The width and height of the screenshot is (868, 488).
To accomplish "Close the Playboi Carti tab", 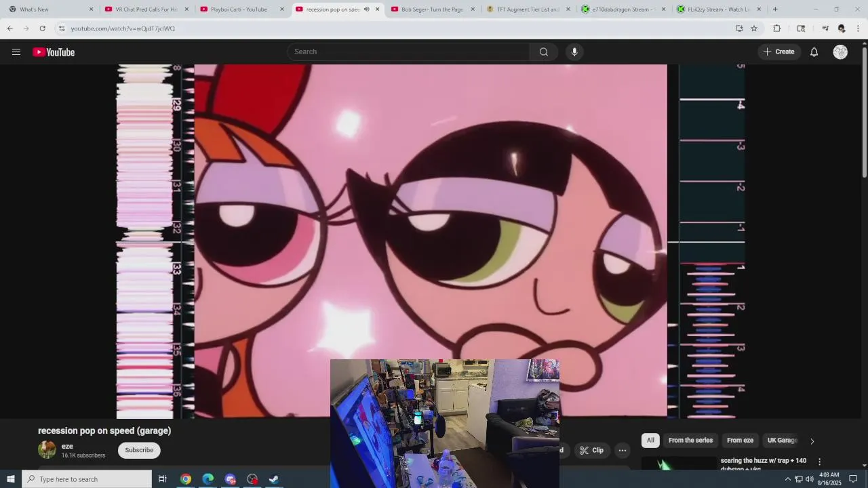I will pos(282,9).
